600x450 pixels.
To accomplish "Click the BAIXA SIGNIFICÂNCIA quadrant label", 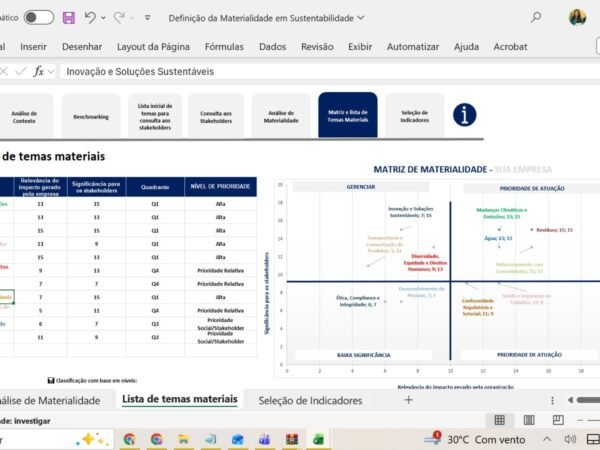I will point(364,355).
